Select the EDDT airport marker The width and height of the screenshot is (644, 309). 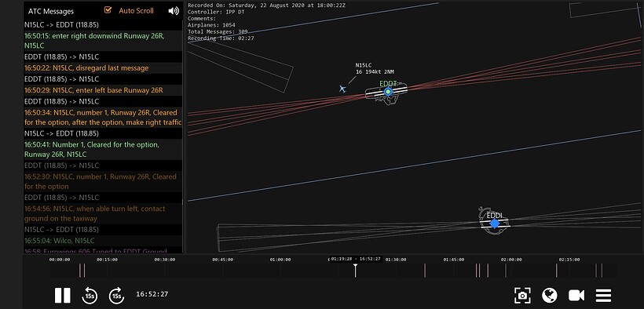(388, 92)
